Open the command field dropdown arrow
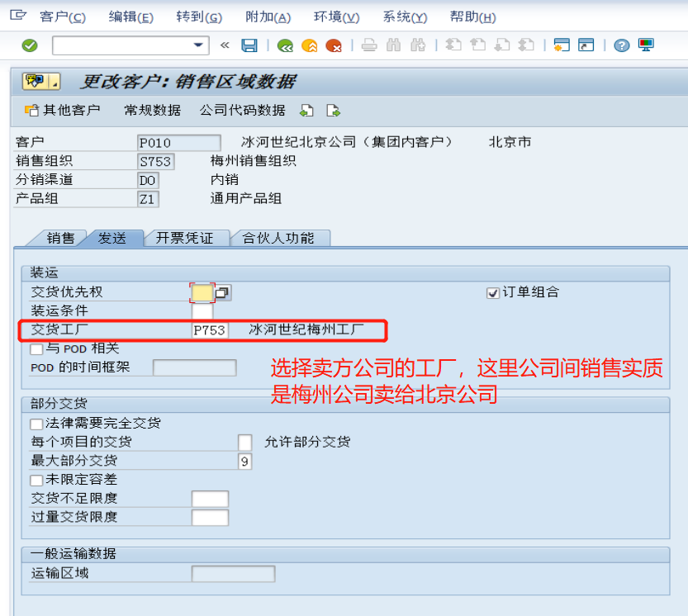 pyautogui.click(x=198, y=45)
